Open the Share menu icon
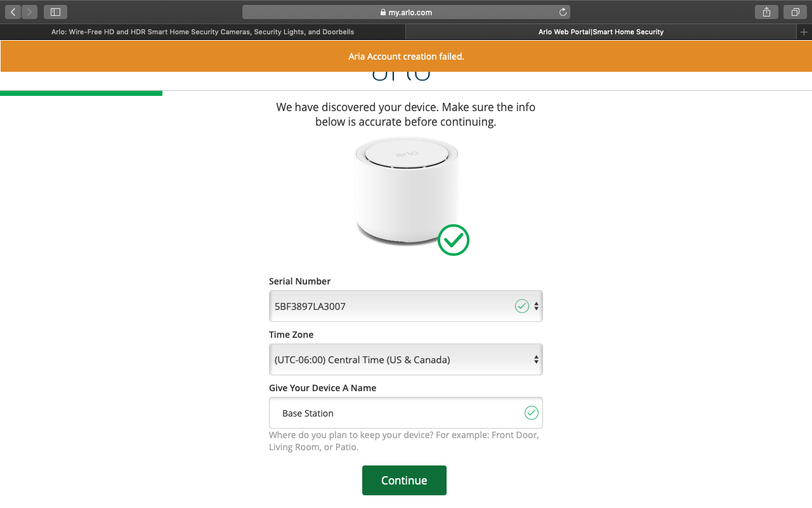This screenshot has width=812, height=508. (x=766, y=12)
